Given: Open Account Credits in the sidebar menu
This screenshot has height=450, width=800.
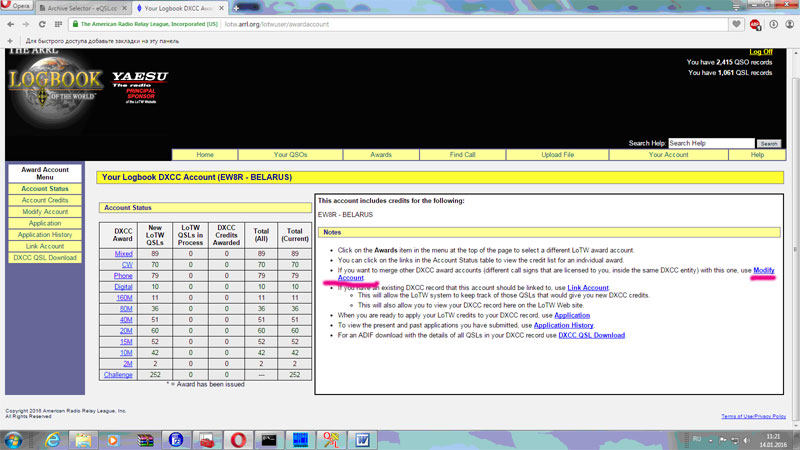Looking at the screenshot, I should 45,200.
